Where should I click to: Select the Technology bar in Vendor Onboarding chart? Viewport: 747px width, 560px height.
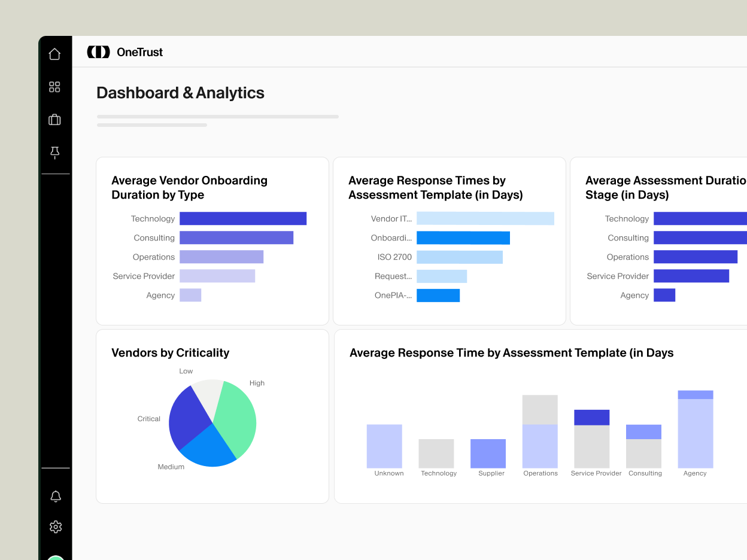(242, 218)
